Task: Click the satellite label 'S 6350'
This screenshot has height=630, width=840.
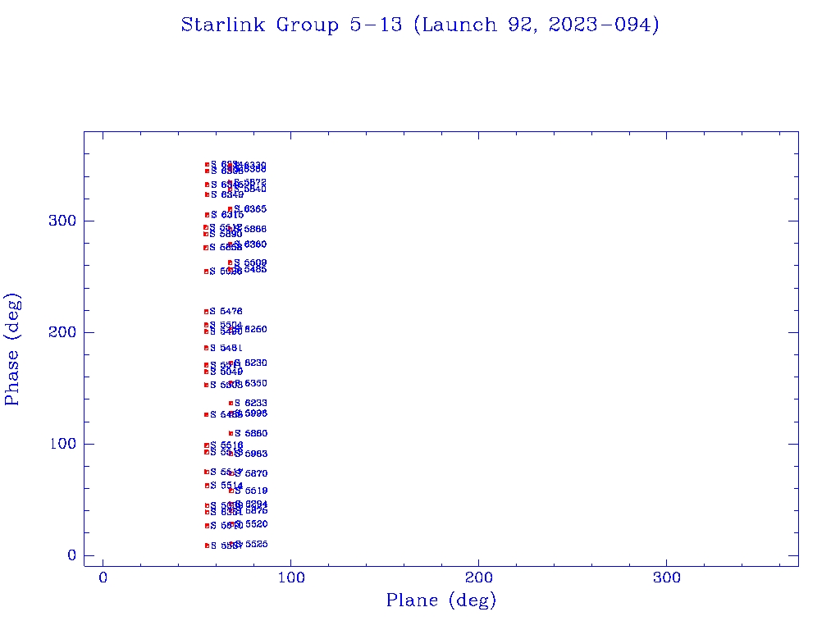Action: click(x=251, y=384)
